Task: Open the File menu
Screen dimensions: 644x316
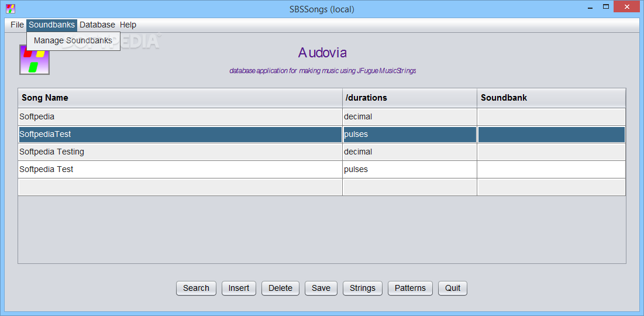Action: click(x=17, y=25)
